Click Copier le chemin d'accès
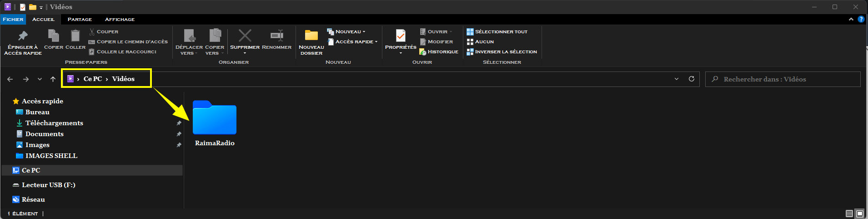 pyautogui.click(x=128, y=41)
